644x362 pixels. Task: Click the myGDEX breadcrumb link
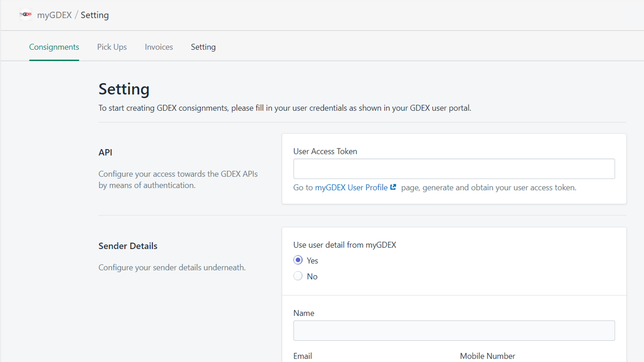coord(54,15)
